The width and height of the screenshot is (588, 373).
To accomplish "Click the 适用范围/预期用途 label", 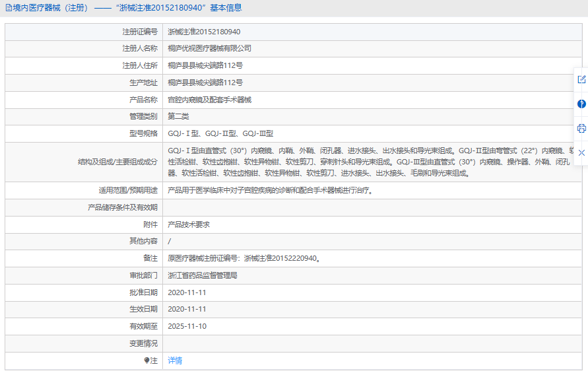I will coord(128,191).
